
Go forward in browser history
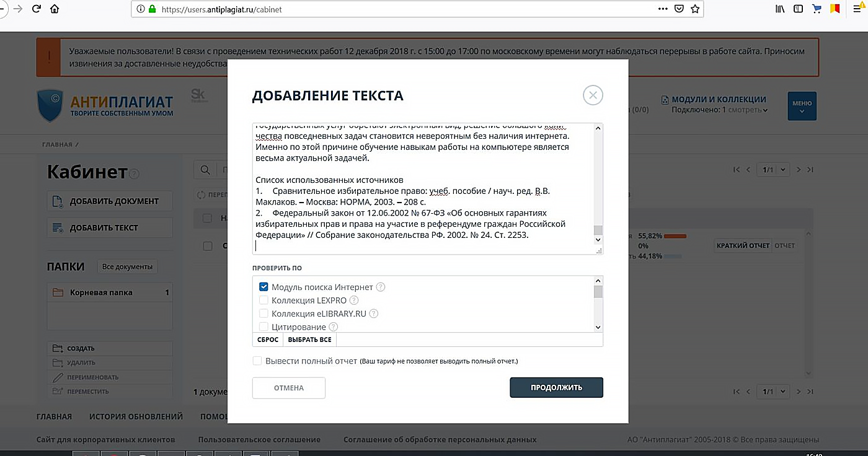[x=17, y=9]
